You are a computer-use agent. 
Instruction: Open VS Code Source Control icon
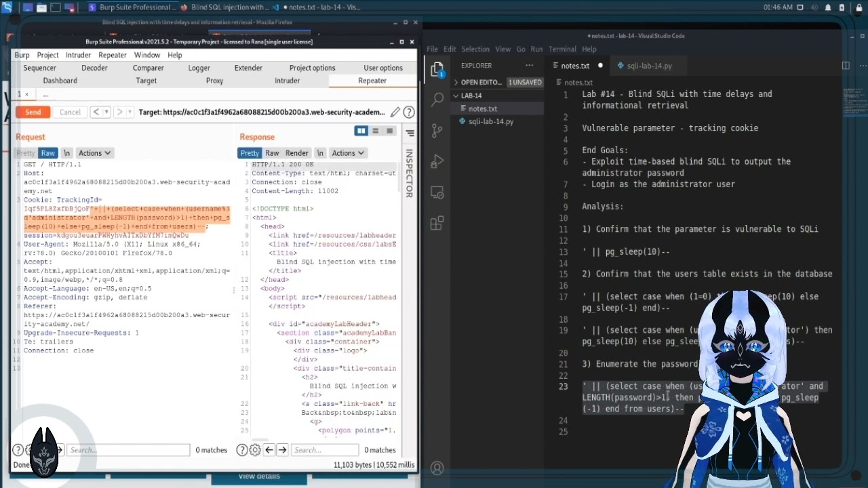[437, 130]
